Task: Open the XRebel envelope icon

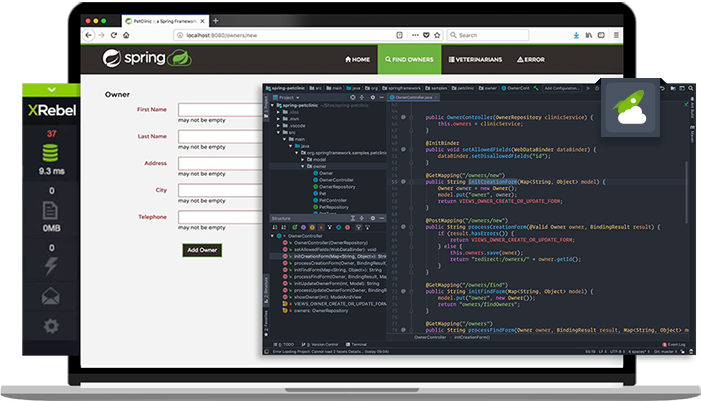Action: pos(51,296)
